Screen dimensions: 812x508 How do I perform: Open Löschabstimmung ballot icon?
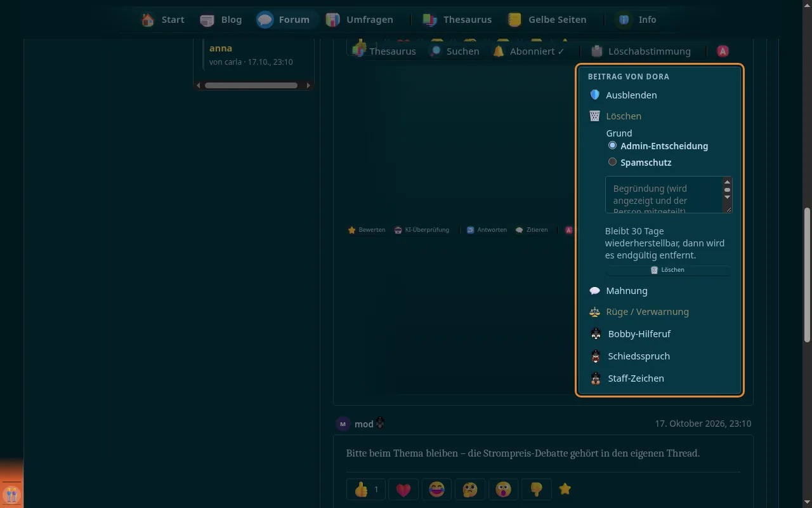597,51
